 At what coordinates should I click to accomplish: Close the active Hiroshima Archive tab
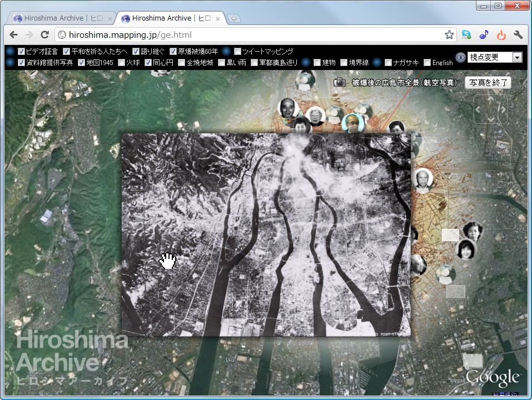click(218, 19)
